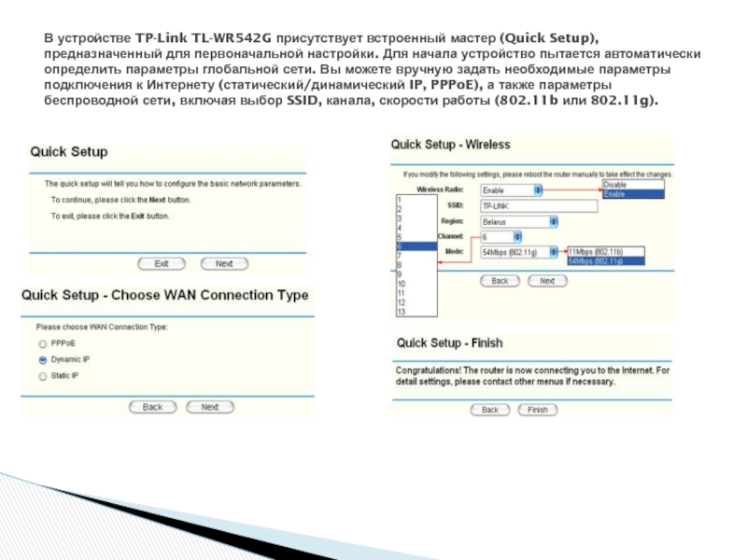Viewport: 747px width, 560px height.
Task: Click Exit in the Quick Setup intro panel
Action: tap(162, 264)
